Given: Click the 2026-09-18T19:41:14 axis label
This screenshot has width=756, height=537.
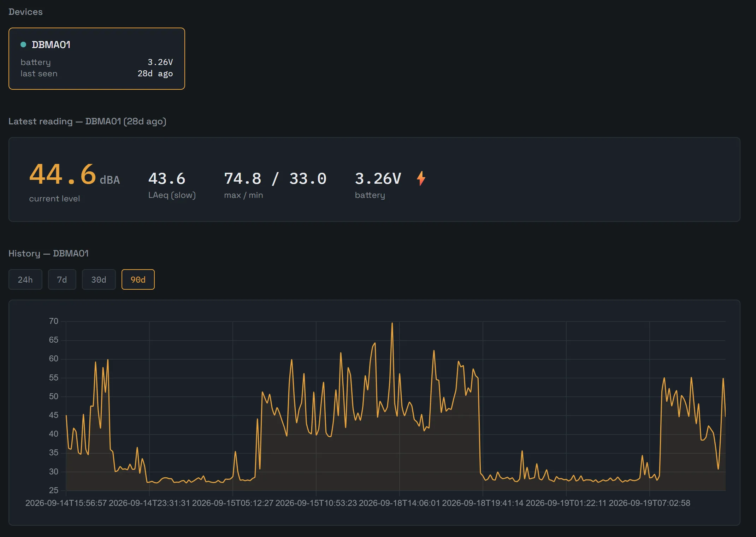Looking at the screenshot, I should 483,503.
